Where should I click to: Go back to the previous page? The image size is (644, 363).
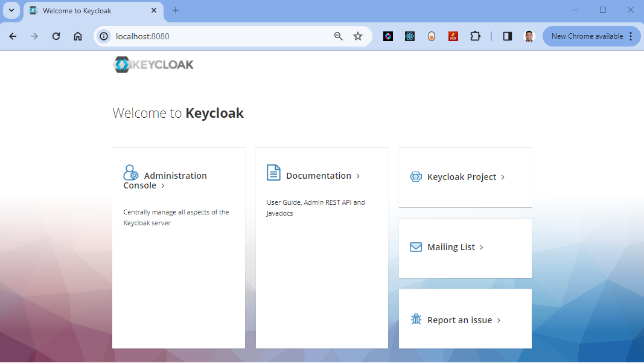[x=13, y=36]
